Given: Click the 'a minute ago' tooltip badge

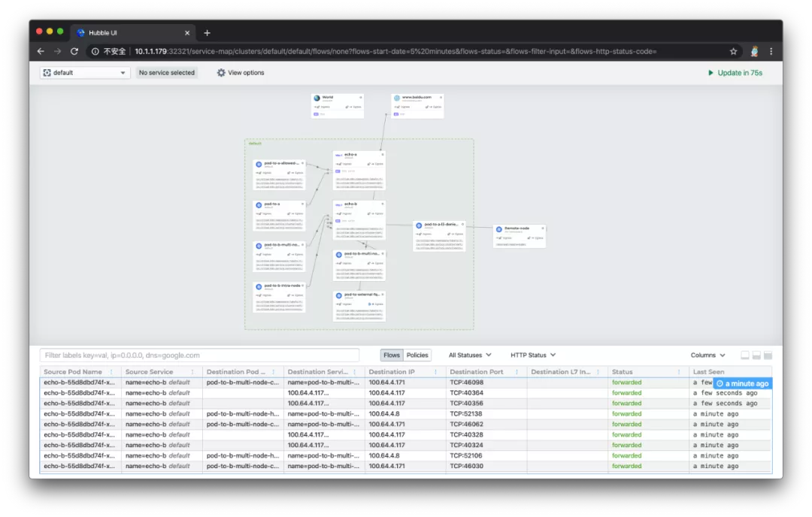Looking at the screenshot, I should point(743,383).
